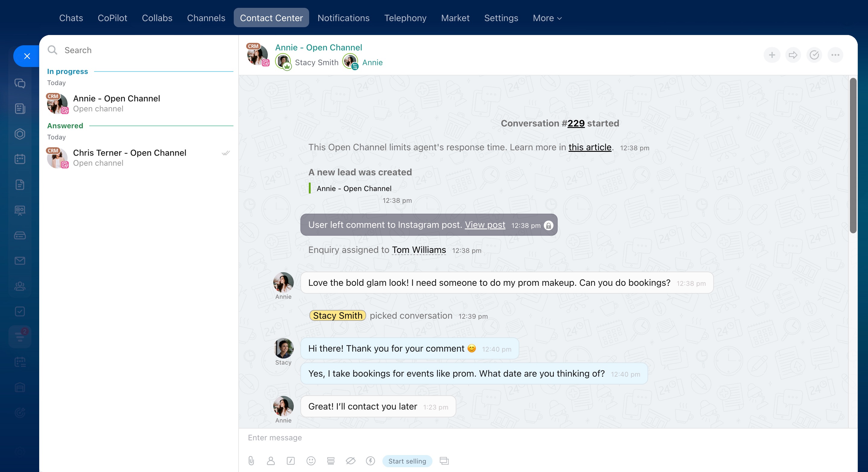Click the lightning bolt quick actions icon
This screenshot has width=868, height=472.
pyautogui.click(x=370, y=461)
